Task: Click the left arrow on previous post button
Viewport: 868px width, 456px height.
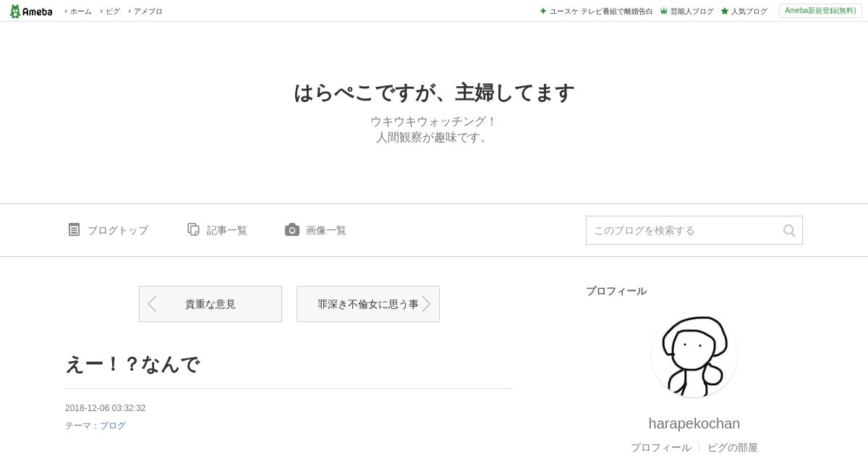Action: pyautogui.click(x=152, y=304)
